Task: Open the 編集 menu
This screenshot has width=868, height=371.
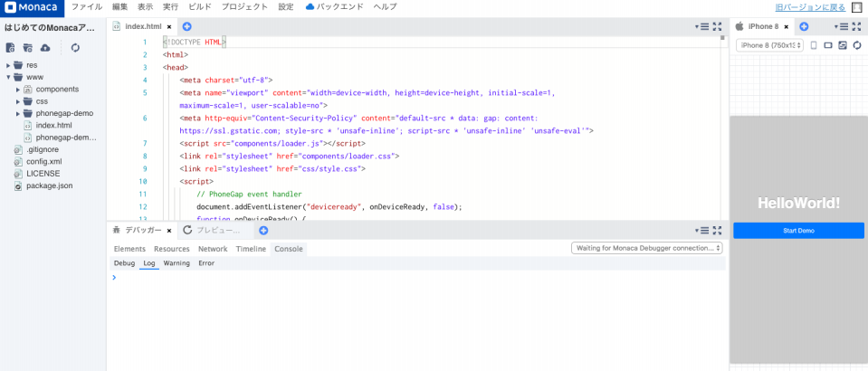Action: point(119,7)
